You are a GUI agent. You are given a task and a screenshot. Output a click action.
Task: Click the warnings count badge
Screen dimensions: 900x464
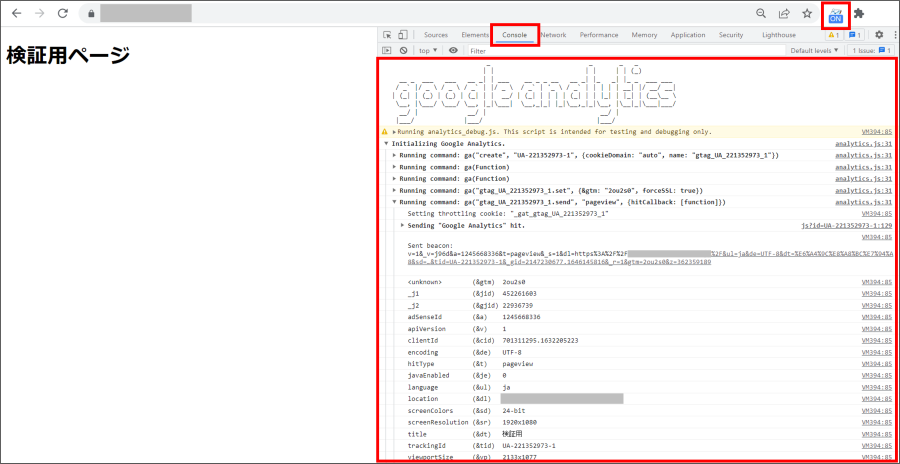pyautogui.click(x=834, y=35)
